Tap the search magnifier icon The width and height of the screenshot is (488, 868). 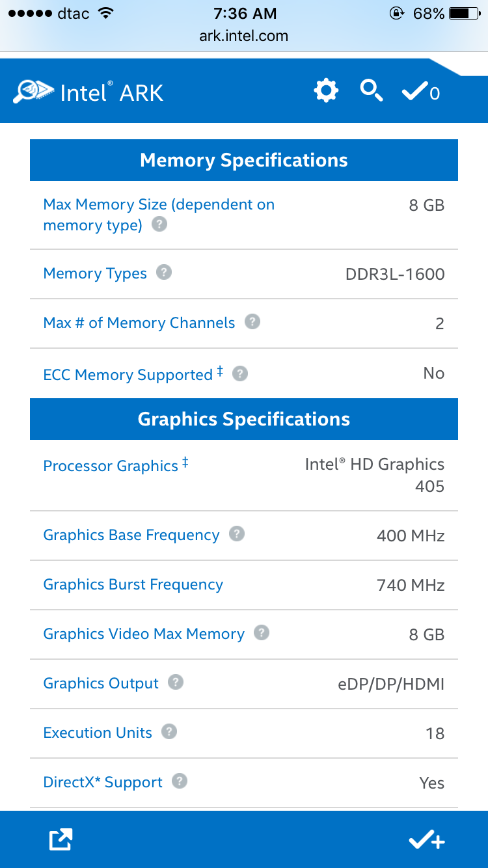click(372, 90)
